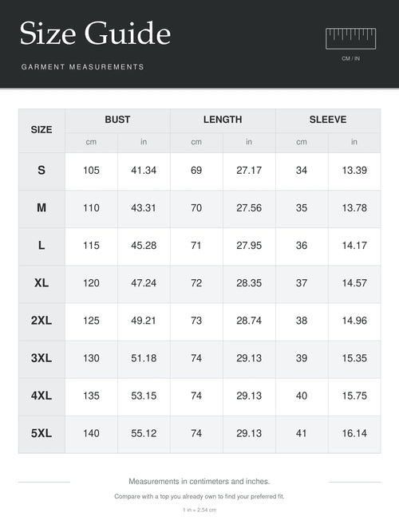Click sleeve cm value 38
399x532 pixels.
coord(302,321)
